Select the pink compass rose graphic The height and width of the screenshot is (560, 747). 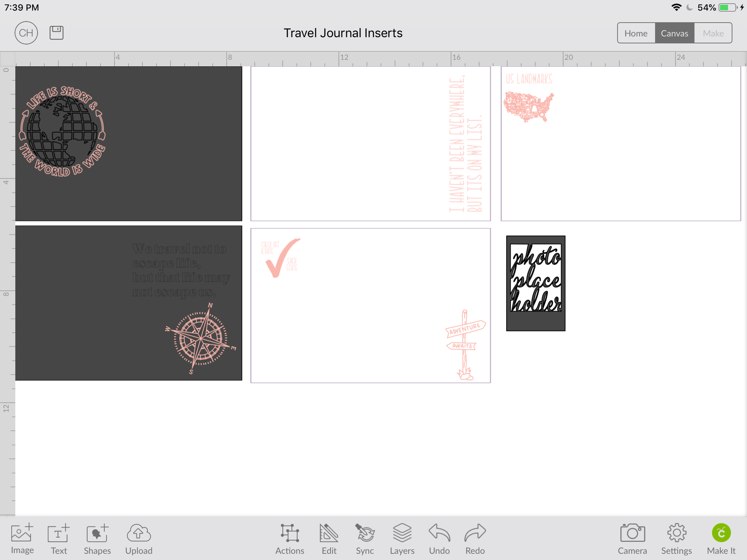200,339
